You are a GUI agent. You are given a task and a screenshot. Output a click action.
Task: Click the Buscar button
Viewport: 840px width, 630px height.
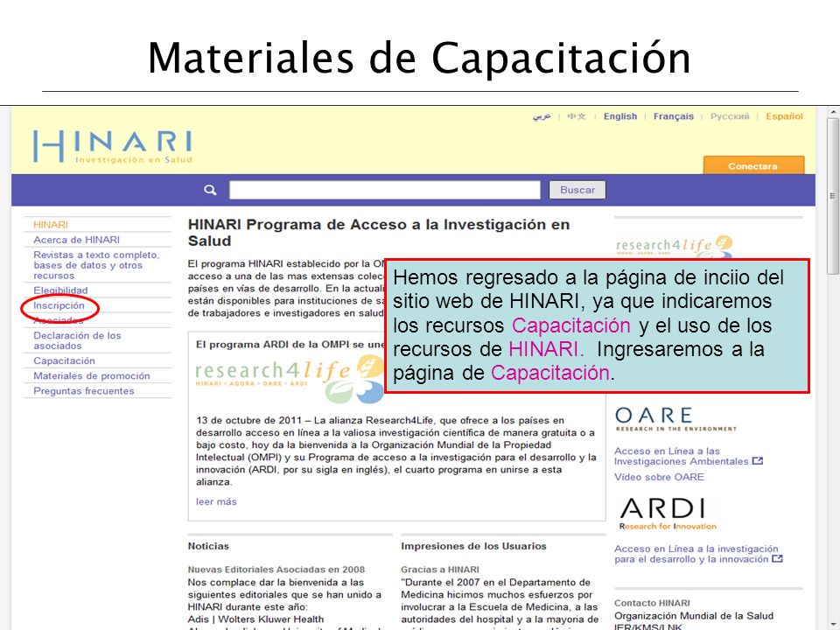click(577, 190)
